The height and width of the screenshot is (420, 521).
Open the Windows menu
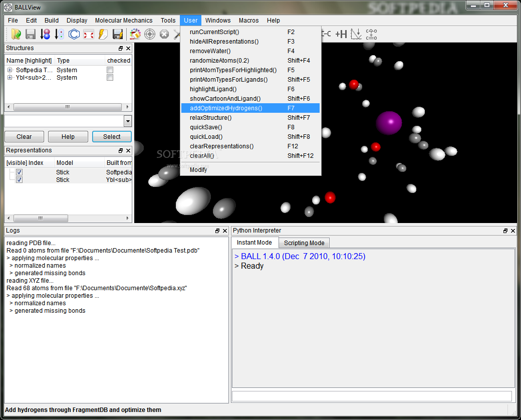tap(218, 20)
